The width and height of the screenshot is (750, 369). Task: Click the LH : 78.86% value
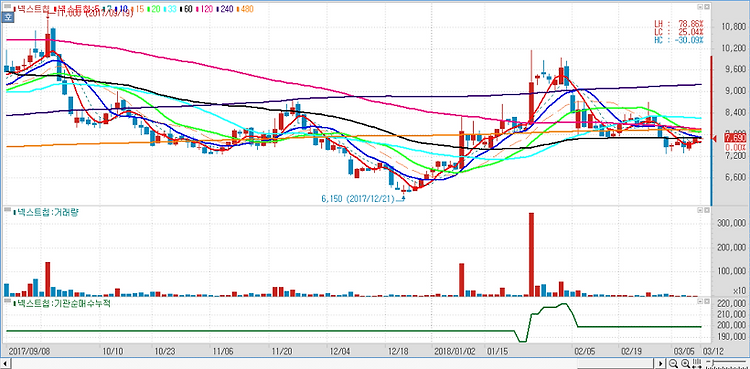(x=679, y=23)
